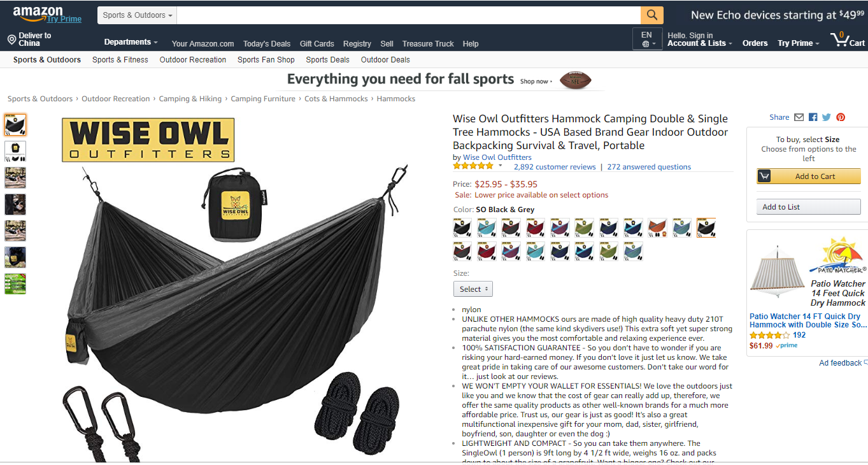Viewport: 868px width, 465px height.
Task: Click the Add to Cart button
Action: (808, 176)
